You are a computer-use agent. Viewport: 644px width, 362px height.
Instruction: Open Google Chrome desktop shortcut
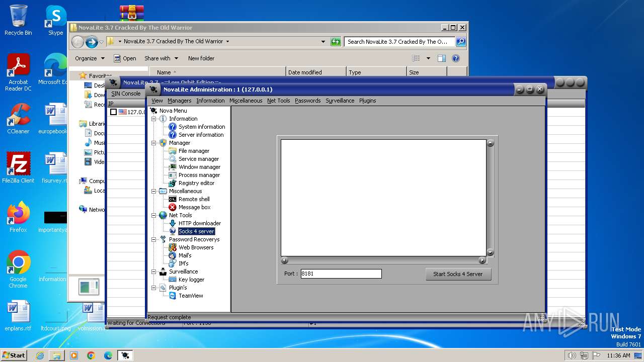(x=18, y=269)
